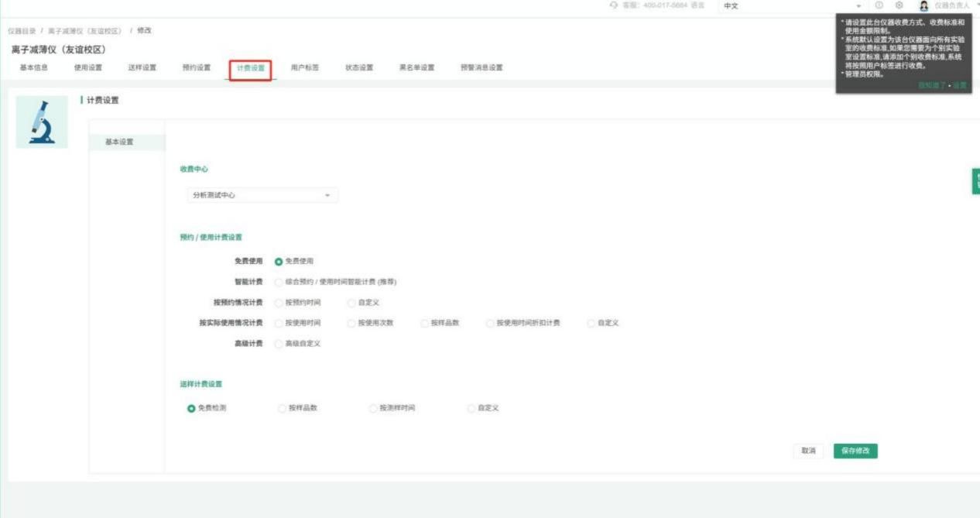Switch to the 用户标签 tab
The width and height of the screenshot is (980, 518).
coord(305,67)
